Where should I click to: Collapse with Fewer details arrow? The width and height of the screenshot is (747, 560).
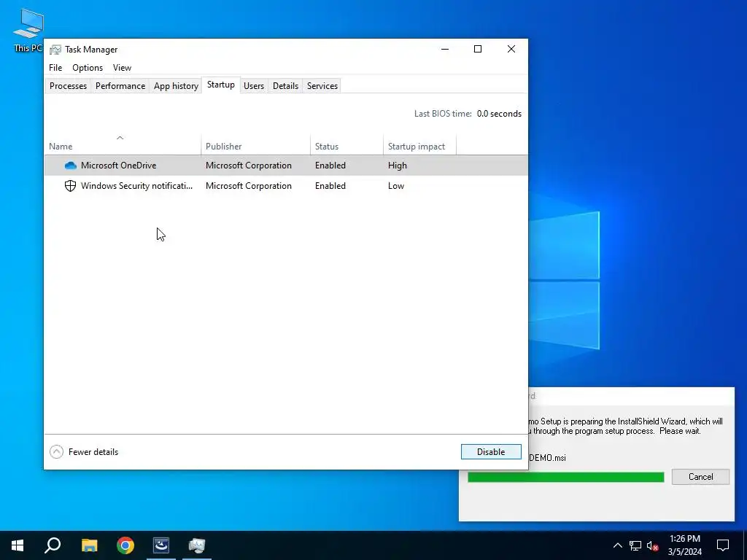pos(56,452)
